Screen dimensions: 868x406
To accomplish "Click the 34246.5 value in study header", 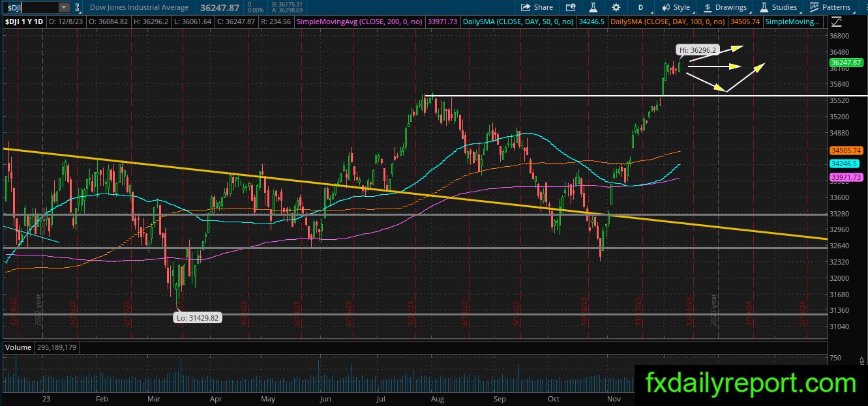I will [593, 22].
